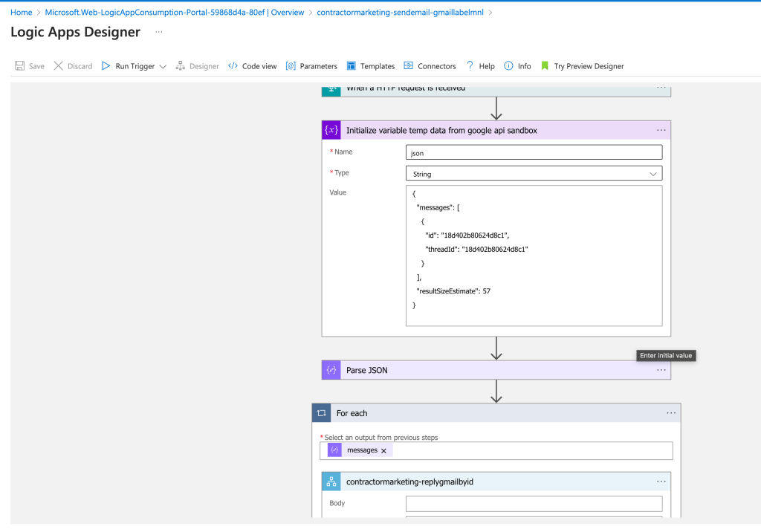
Task: Open contractormarketing-replygmailbyid ellipsis menu
Action: pyautogui.click(x=661, y=481)
